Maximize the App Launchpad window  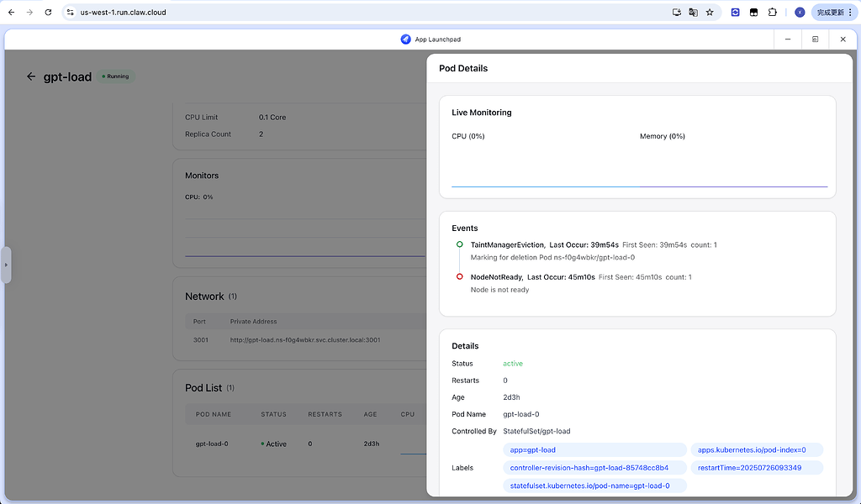[816, 39]
